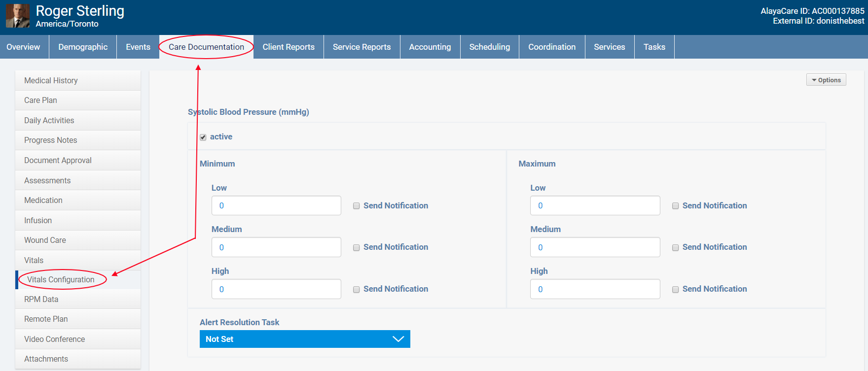Open Medical History in sidebar
The height and width of the screenshot is (371, 868).
click(x=51, y=80)
